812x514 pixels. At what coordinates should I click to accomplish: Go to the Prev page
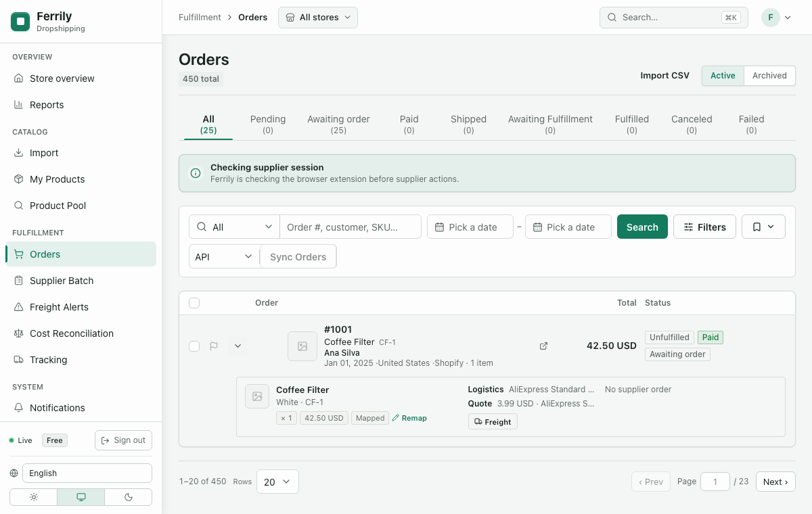[x=651, y=482]
